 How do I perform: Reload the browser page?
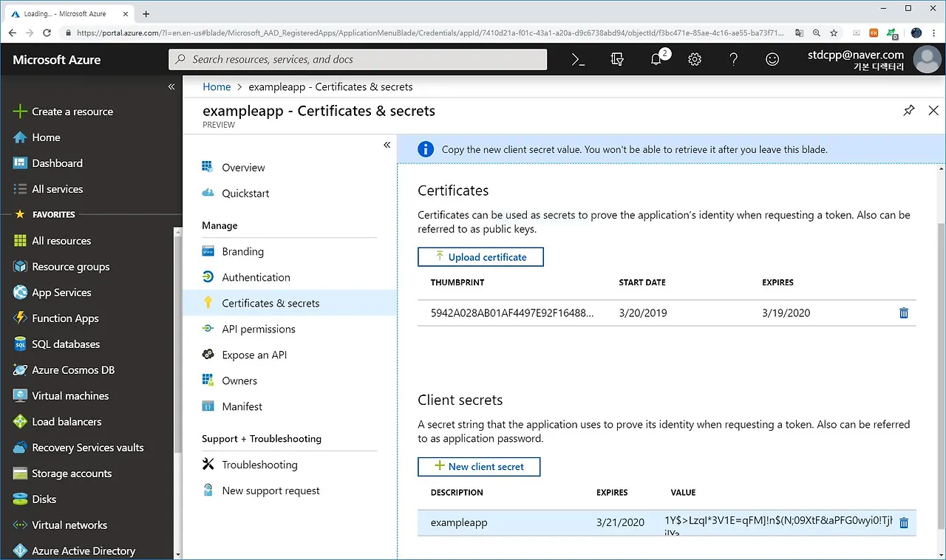point(47,33)
